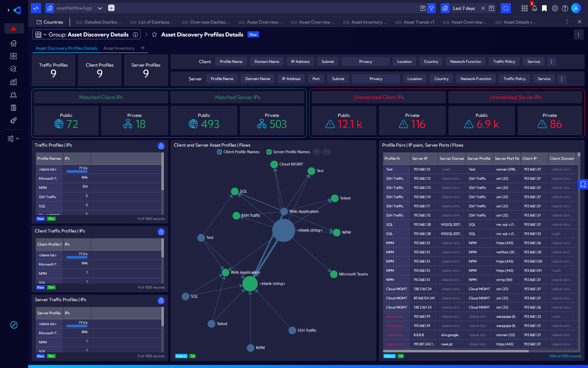
Task: Click the Countries folder button
Action: 50,22
